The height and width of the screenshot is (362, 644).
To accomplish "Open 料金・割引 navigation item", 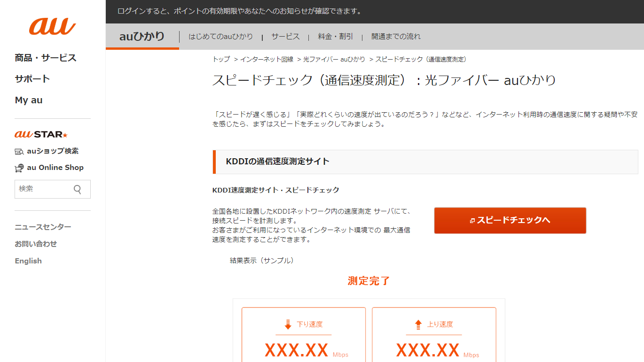I will 335,37.
